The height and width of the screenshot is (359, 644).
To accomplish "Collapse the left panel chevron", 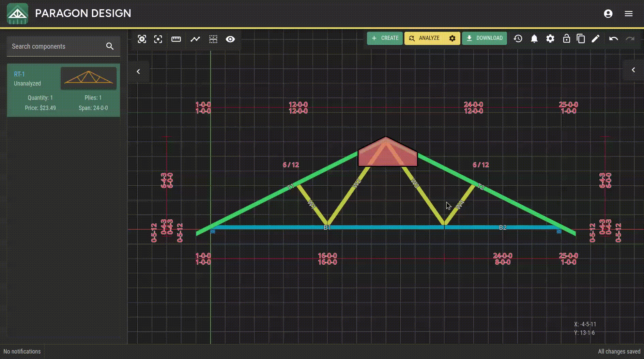I will tap(138, 72).
